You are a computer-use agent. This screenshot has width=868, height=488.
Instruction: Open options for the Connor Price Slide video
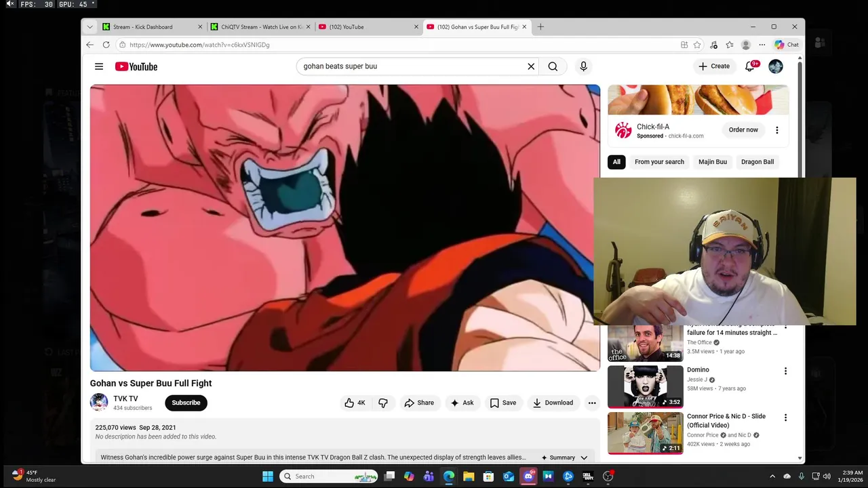pos(785,418)
